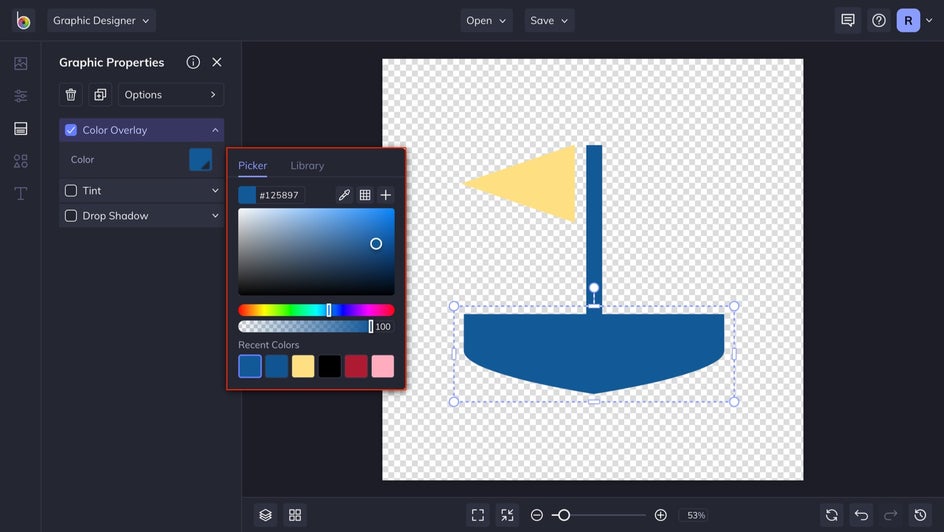Collapse the Color Overlay section chevron
This screenshot has width=944, height=532.
pyautogui.click(x=215, y=130)
